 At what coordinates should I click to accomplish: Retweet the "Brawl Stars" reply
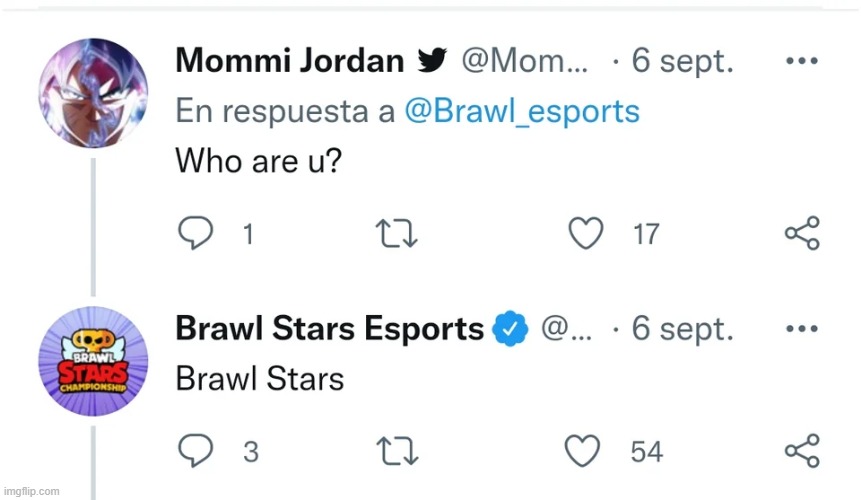click(x=397, y=451)
